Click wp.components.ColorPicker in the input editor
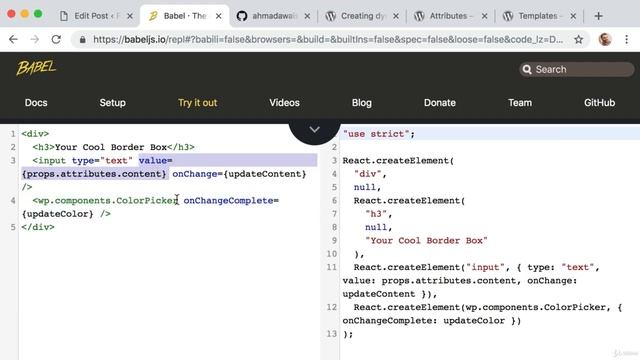 (x=107, y=200)
